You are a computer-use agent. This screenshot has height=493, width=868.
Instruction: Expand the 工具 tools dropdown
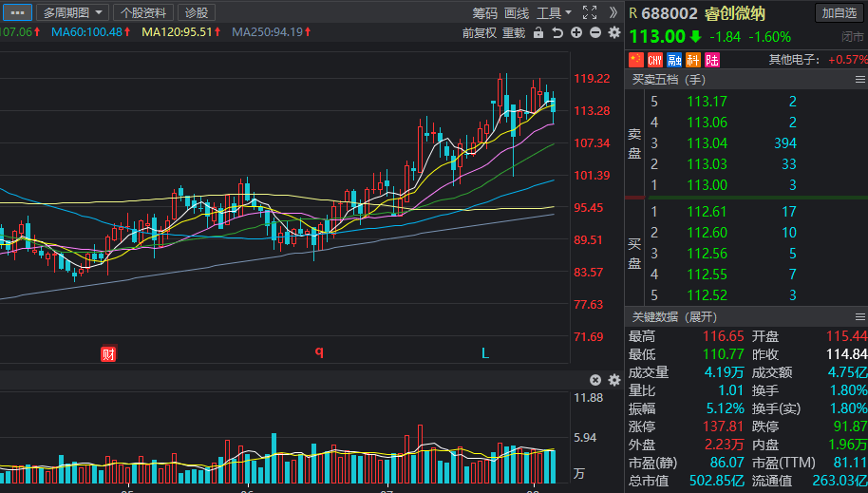pyautogui.click(x=554, y=12)
